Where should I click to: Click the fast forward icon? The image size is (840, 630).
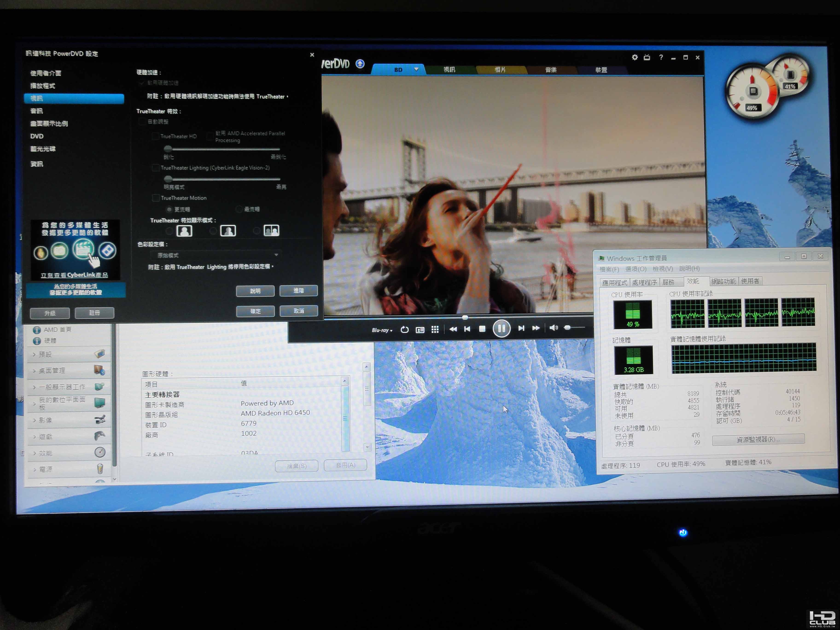pos(536,328)
